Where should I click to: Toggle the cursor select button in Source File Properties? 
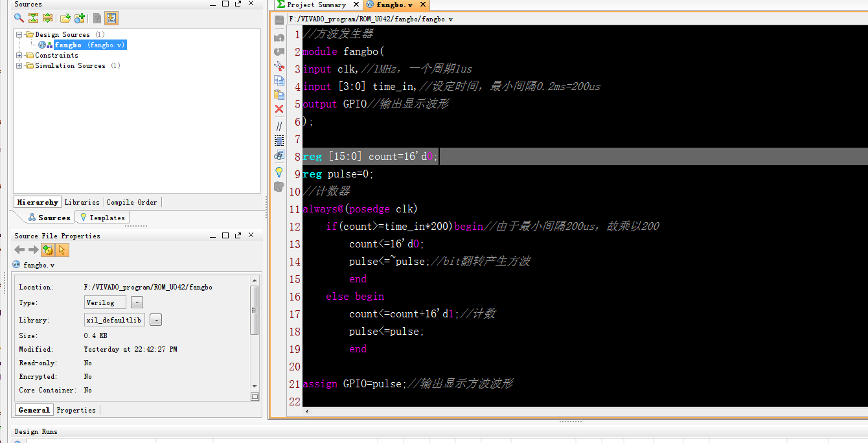pos(62,250)
